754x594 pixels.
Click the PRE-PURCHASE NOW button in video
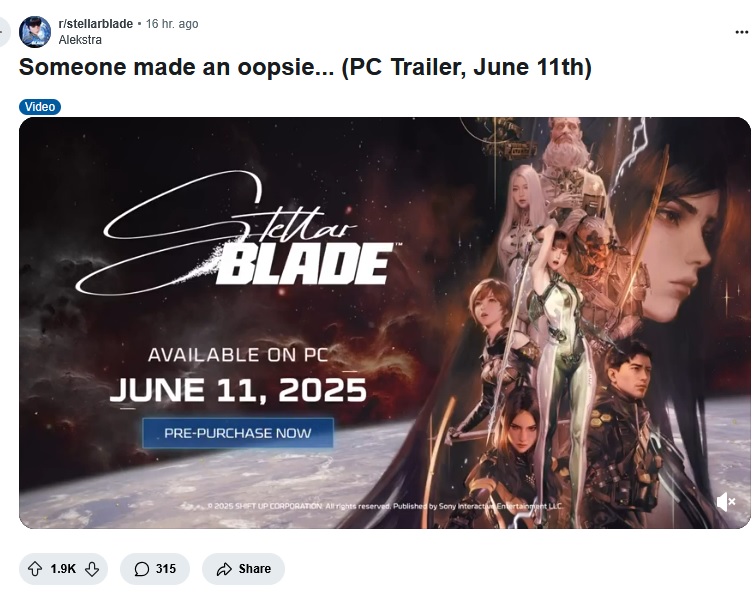238,433
